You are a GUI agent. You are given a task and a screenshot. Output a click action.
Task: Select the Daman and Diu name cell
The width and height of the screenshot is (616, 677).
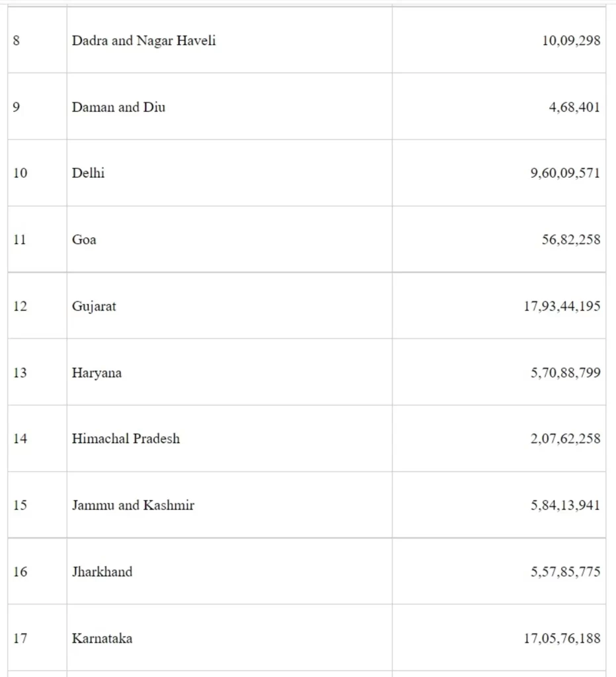118,107
